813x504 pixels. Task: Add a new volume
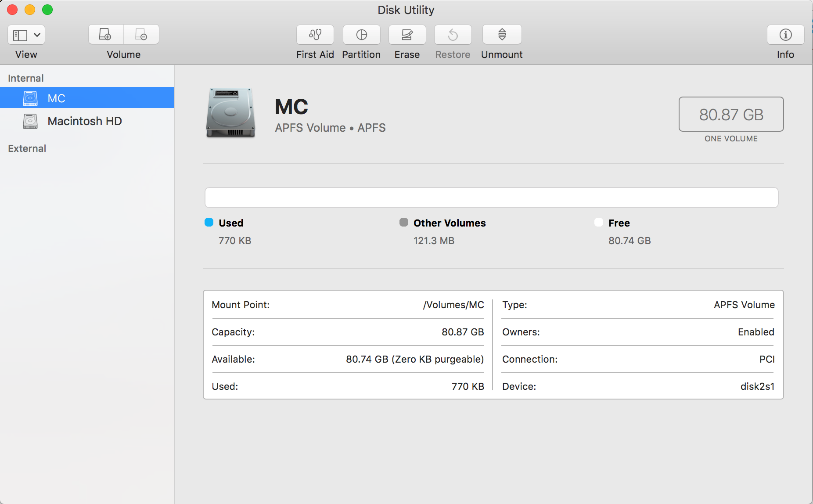pos(105,34)
